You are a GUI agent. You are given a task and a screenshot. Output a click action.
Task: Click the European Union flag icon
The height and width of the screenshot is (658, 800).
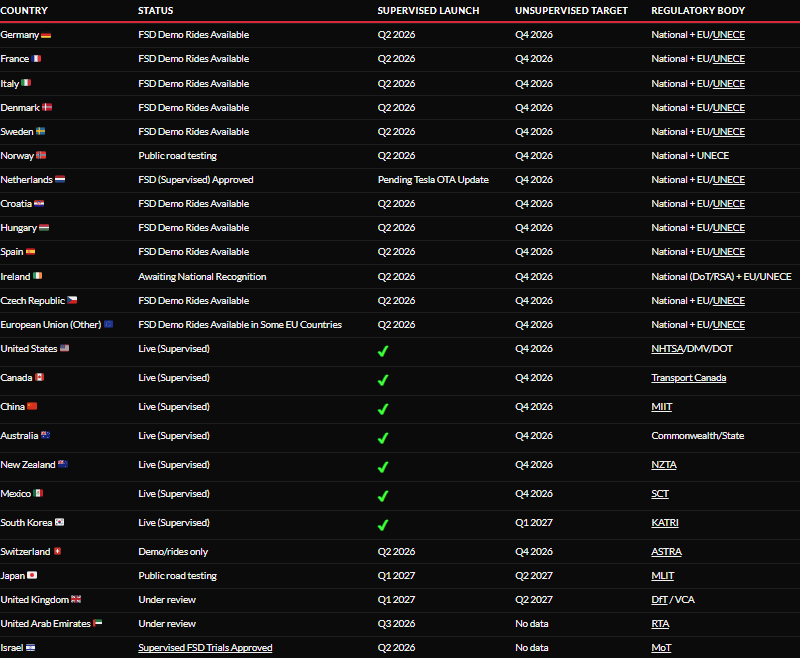tap(108, 324)
